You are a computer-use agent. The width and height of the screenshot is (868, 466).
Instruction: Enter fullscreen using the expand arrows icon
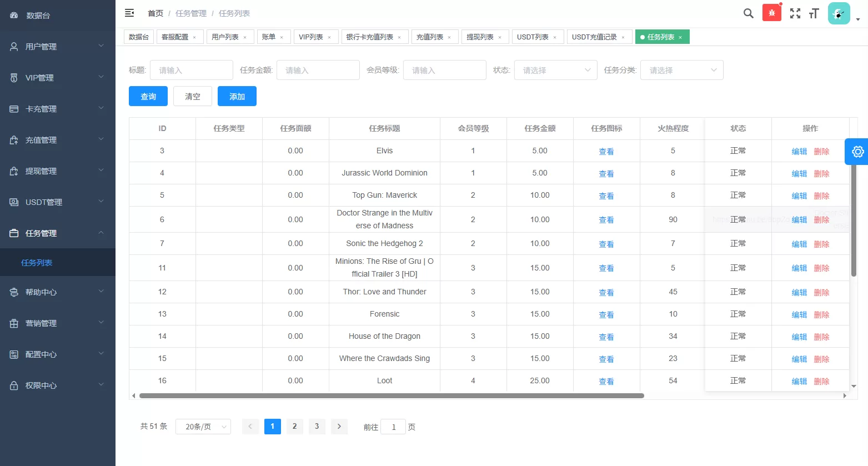795,13
